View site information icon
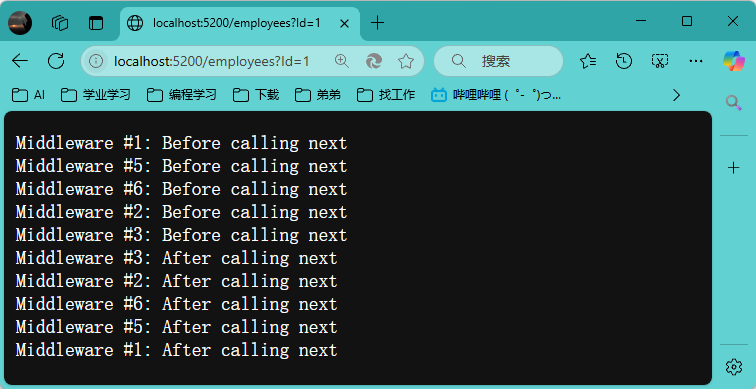Screen dimensions: 756x389 [96, 61]
